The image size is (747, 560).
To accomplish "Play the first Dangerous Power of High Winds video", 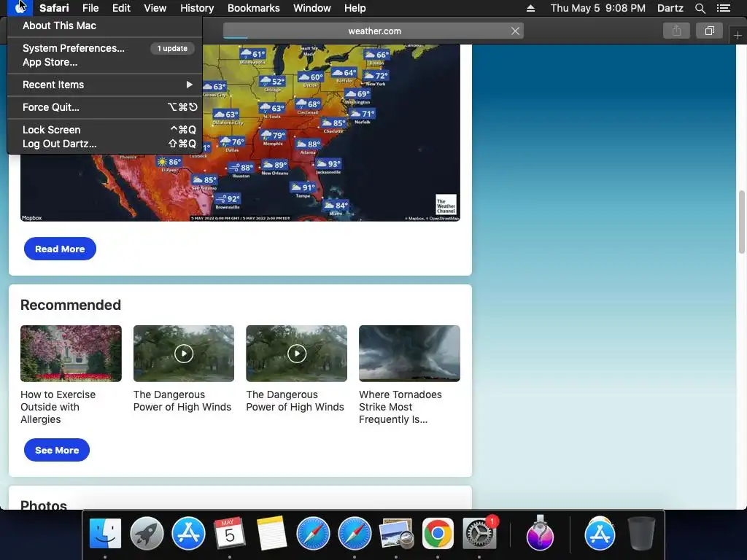I will pos(184,354).
